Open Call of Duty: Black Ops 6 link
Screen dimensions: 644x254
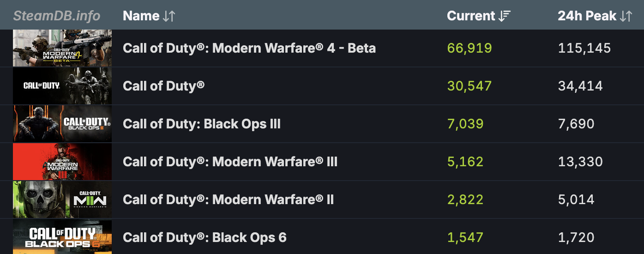(x=205, y=237)
